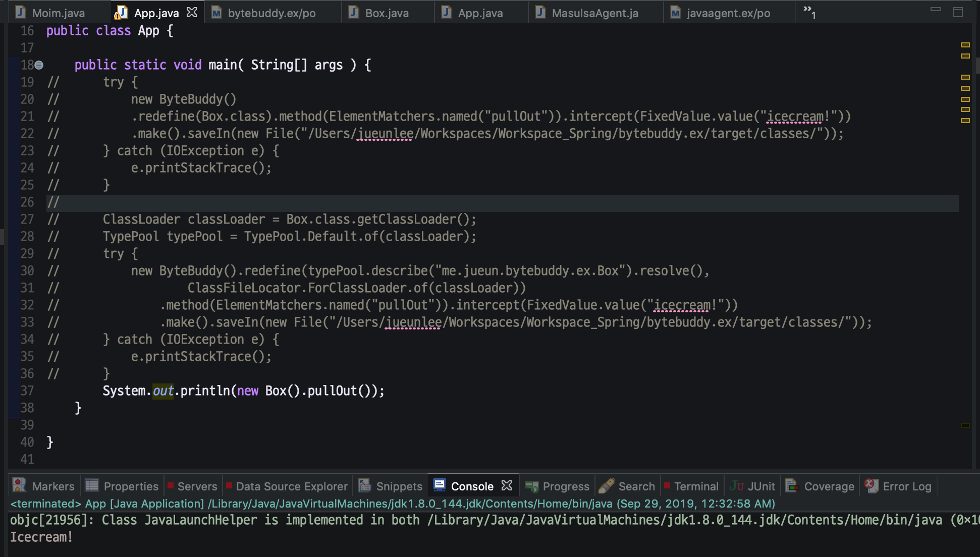This screenshot has height=557, width=980.
Task: Open the javaagent.ex/pom tab
Action: (x=728, y=13)
